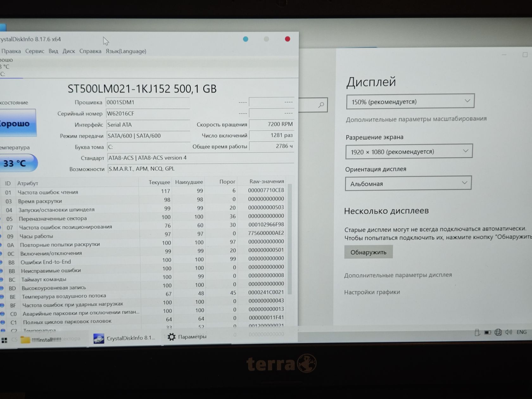Click the USB device tray icon
This screenshot has height=399, width=532.
[477, 332]
